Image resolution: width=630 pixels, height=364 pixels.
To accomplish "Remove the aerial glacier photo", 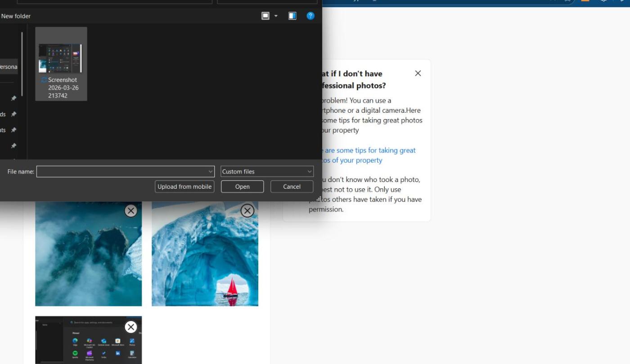I will [x=130, y=211].
